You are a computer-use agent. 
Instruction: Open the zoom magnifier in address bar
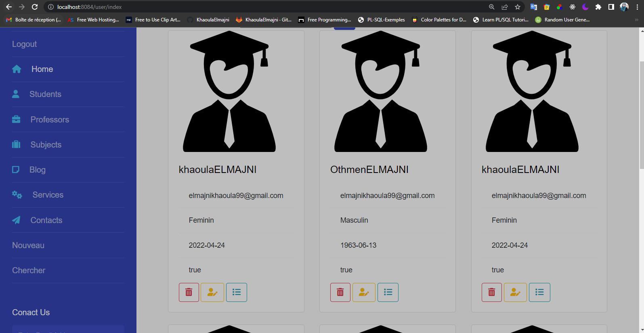pyautogui.click(x=492, y=7)
